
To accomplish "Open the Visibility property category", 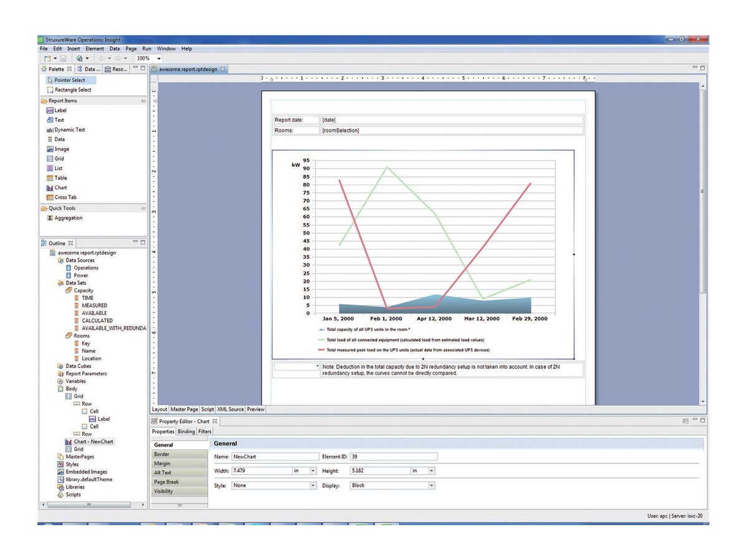I will click(163, 492).
